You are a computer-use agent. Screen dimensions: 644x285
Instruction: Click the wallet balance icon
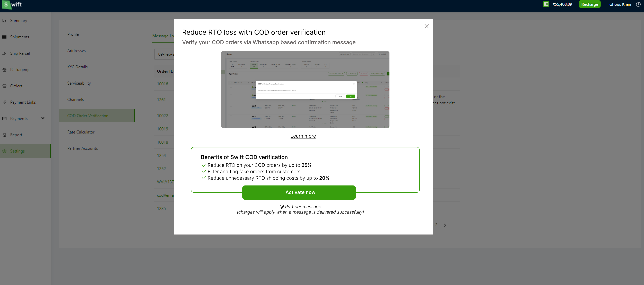pyautogui.click(x=546, y=4)
